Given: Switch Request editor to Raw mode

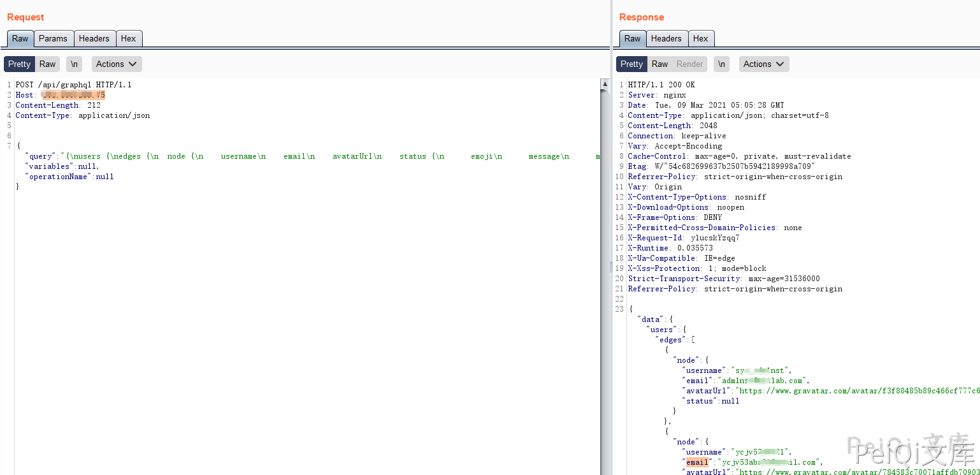Looking at the screenshot, I should click(x=48, y=64).
